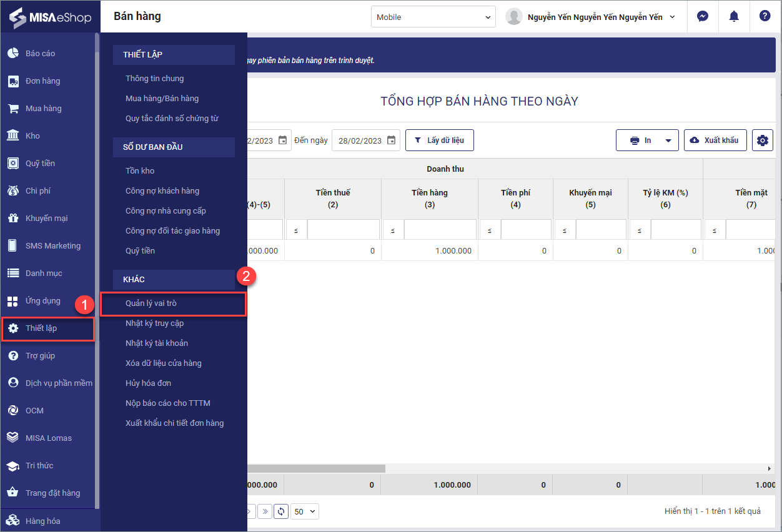The image size is (782, 532).
Task: Open calendar picker for end date
Action: [x=392, y=140]
